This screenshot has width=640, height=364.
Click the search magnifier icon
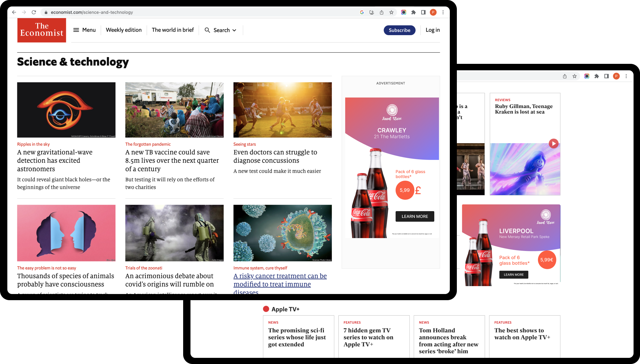tap(207, 30)
